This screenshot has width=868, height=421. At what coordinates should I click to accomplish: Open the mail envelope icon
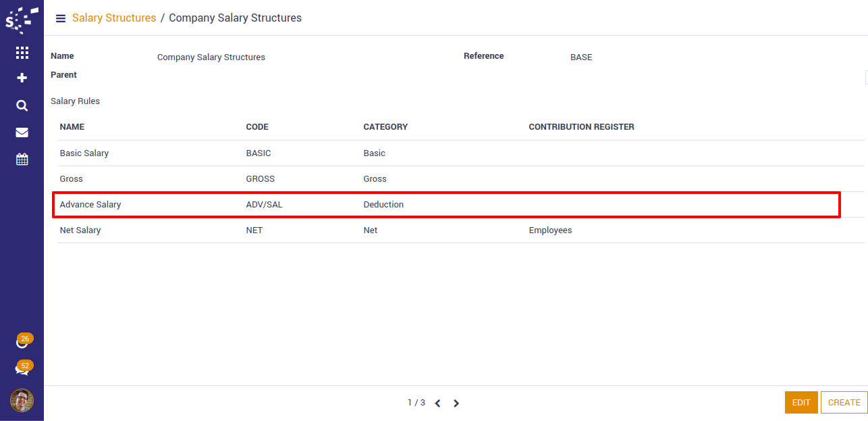point(22,132)
